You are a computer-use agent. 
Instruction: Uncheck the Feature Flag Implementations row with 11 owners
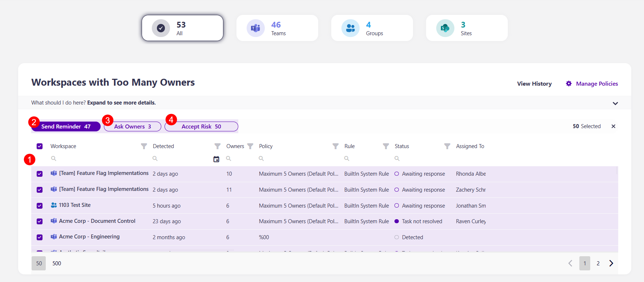click(40, 190)
